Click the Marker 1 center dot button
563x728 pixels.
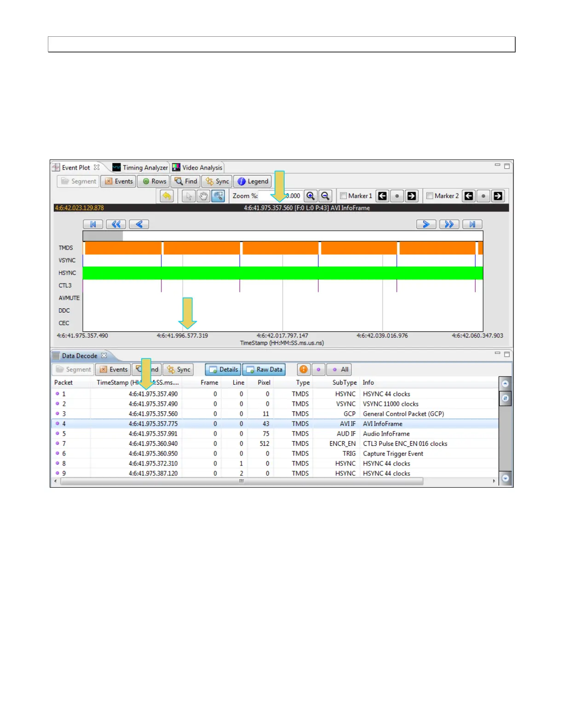[x=397, y=196]
